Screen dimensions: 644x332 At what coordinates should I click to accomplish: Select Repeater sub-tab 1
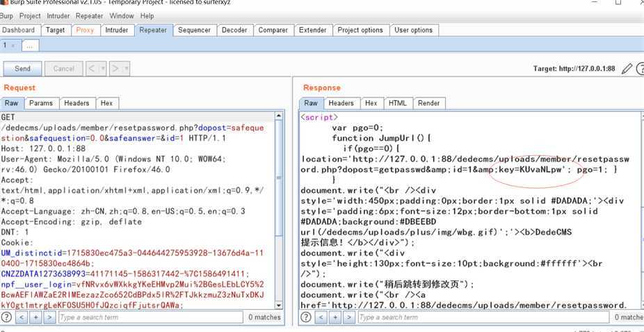coord(10,45)
